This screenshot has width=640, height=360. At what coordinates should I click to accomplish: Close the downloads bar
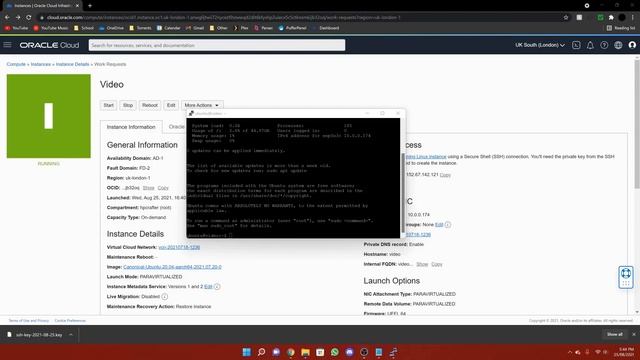pos(634,334)
